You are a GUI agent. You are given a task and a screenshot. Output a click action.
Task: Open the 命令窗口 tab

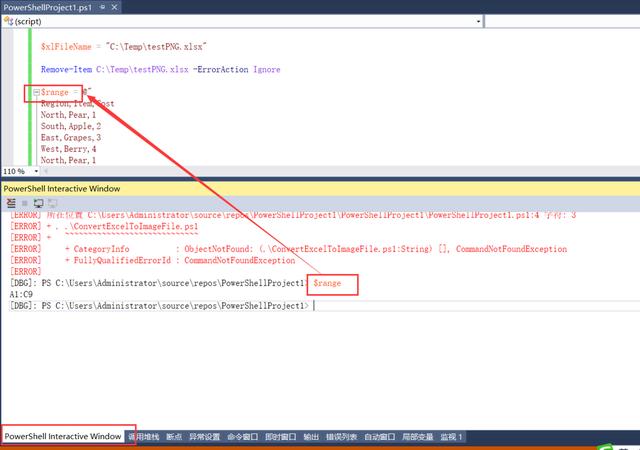tap(242, 437)
